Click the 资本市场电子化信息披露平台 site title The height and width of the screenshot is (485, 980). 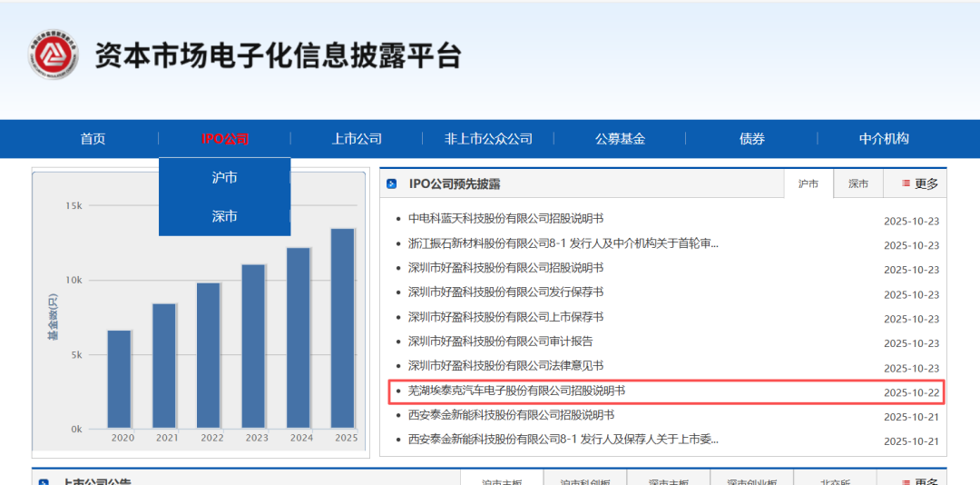279,55
